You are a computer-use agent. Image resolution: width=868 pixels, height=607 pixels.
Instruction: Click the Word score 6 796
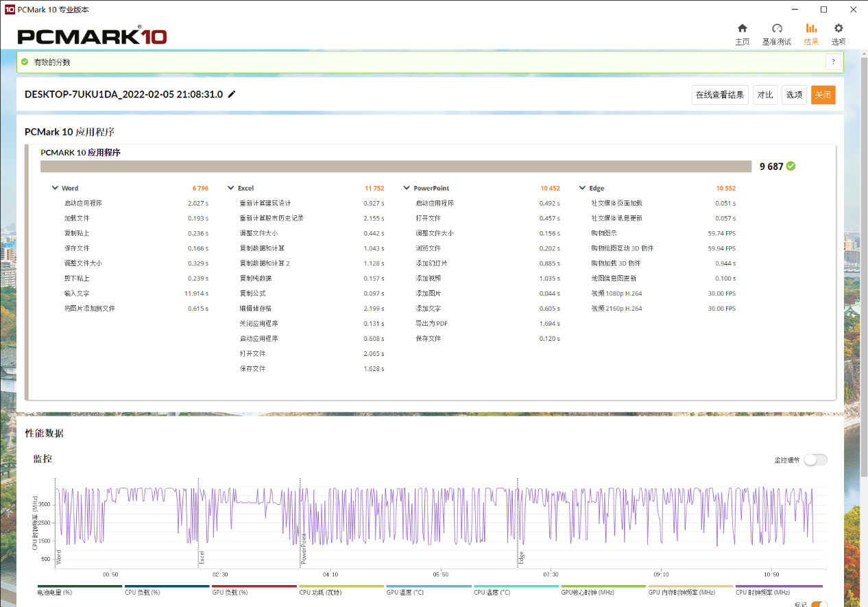tap(200, 188)
